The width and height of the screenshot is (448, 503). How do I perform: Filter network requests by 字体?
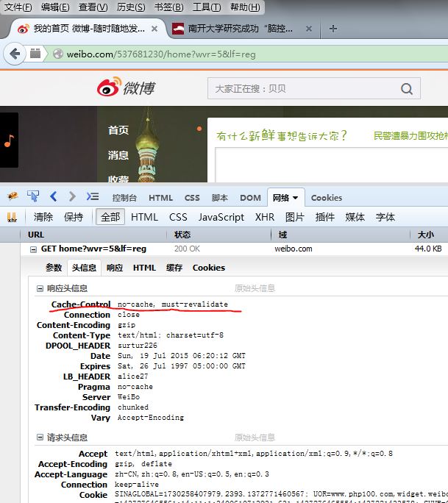[x=385, y=217]
